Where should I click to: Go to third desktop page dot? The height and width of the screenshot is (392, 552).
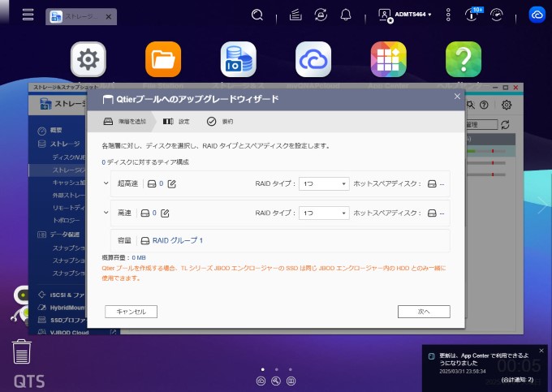point(290,369)
